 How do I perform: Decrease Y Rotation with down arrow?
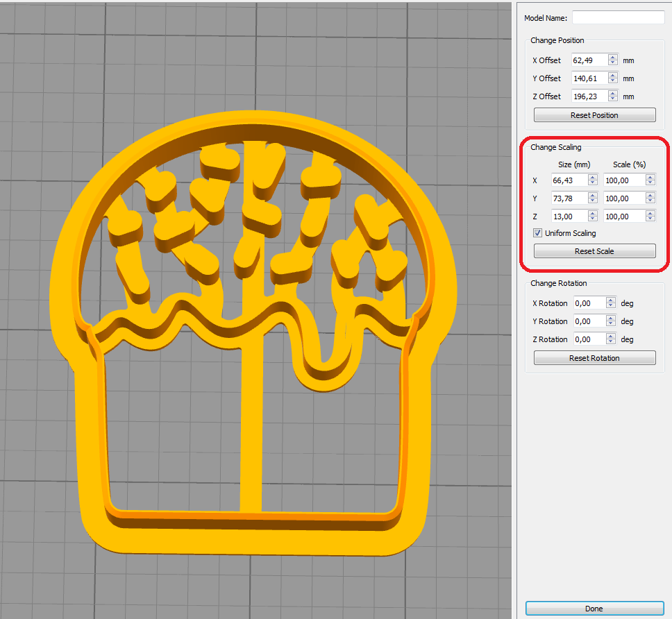[611, 324]
